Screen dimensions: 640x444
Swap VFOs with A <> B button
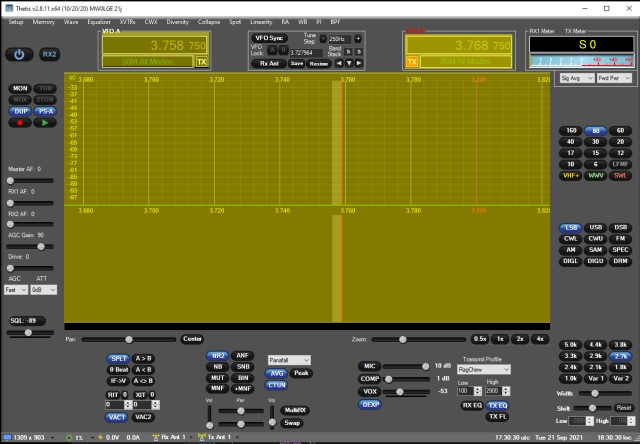pos(143,381)
